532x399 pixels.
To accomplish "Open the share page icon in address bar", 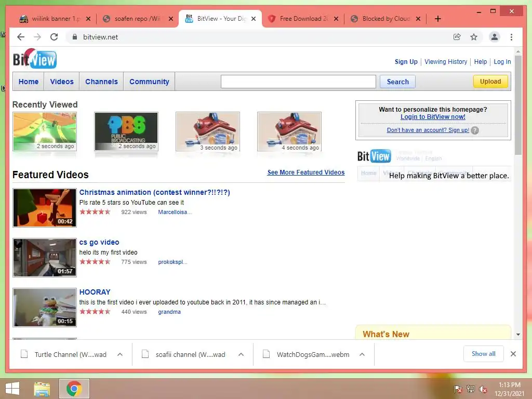I will click(x=457, y=37).
